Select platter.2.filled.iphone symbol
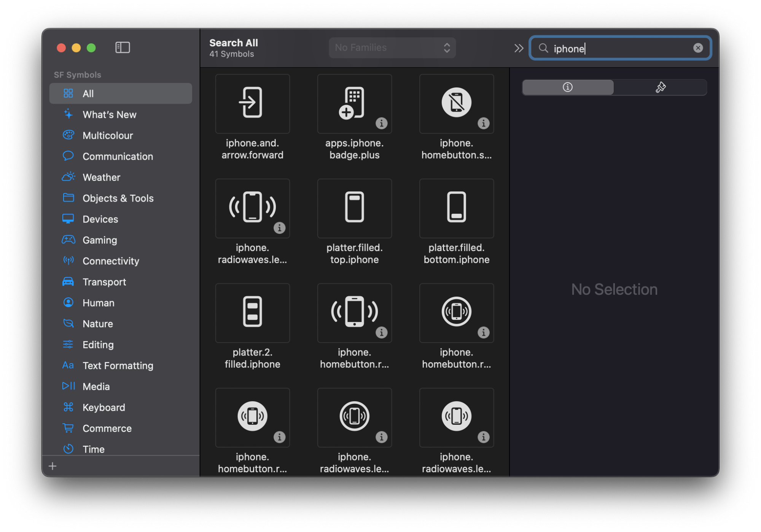Screen dimensions: 761x532 coord(252,313)
